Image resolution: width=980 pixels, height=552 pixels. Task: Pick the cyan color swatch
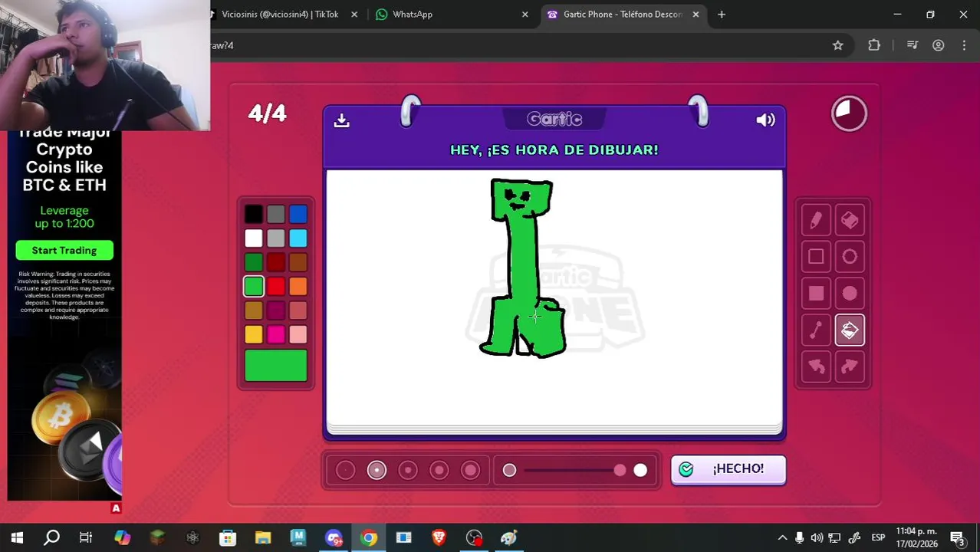(298, 238)
